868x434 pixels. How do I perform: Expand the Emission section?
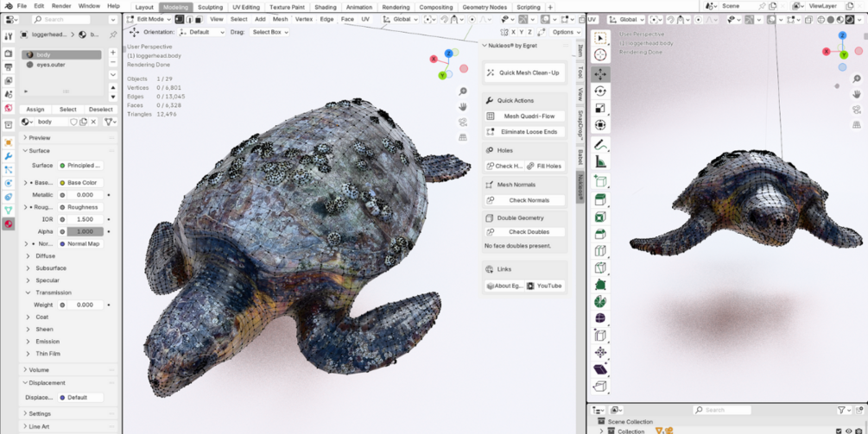click(x=48, y=341)
